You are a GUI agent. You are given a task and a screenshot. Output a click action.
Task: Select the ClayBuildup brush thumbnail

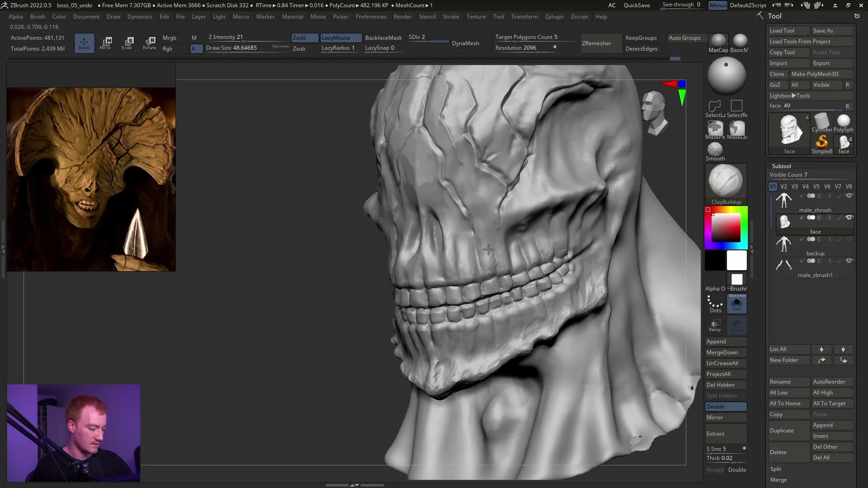(x=726, y=181)
